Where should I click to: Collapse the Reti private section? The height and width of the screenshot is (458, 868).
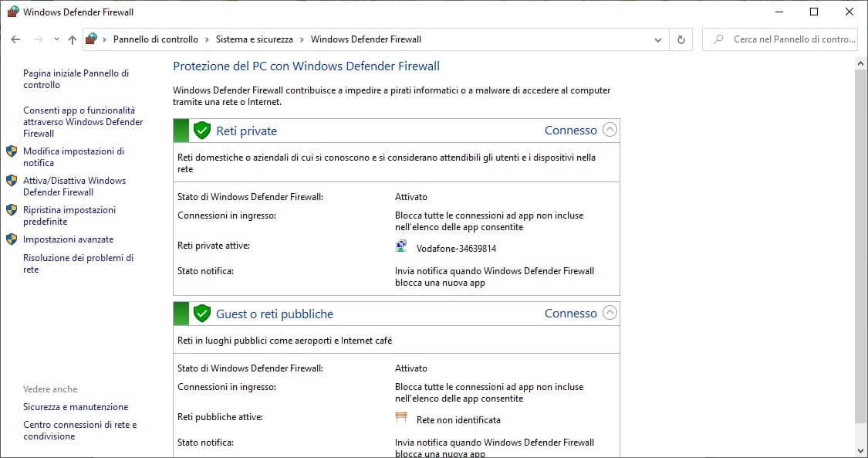coord(610,130)
